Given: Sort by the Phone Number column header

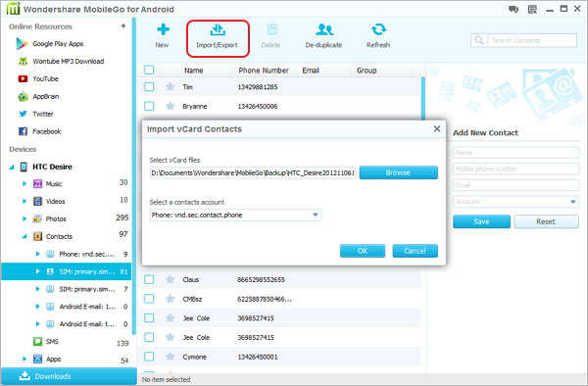Looking at the screenshot, I should click(264, 71).
